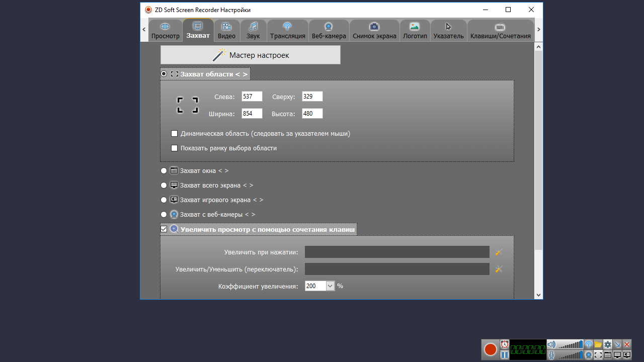Screen dimensions: 644x362
Task: Open the Коэффициент увеличения dropdown
Action: (330, 286)
